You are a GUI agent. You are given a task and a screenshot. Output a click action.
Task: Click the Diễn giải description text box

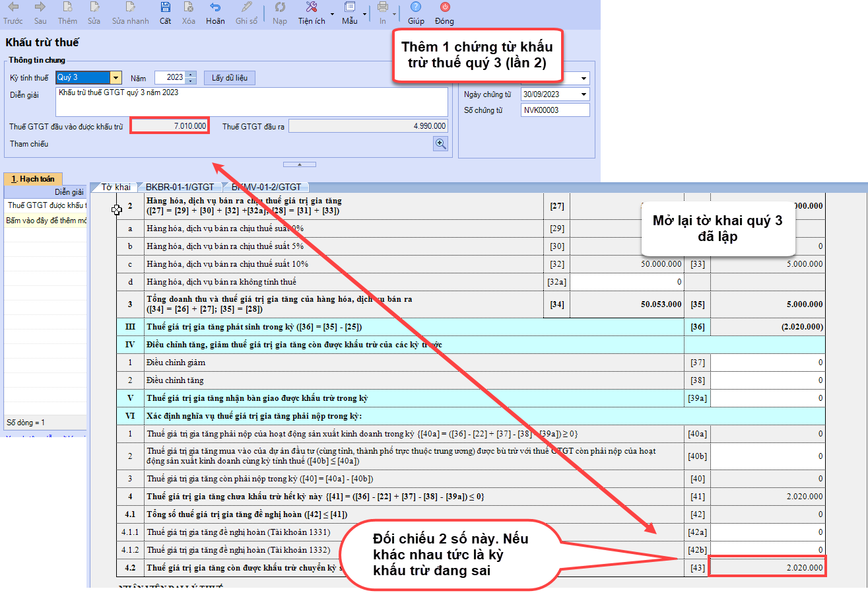click(251, 102)
